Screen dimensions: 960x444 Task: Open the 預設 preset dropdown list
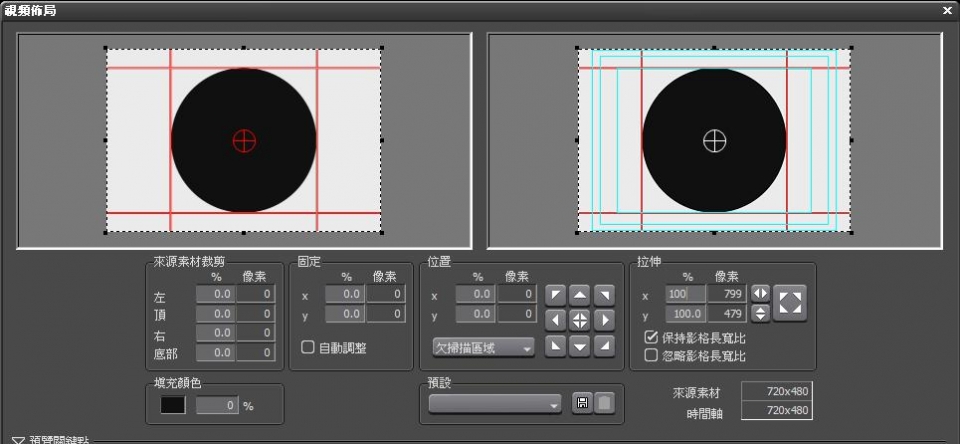pos(495,403)
